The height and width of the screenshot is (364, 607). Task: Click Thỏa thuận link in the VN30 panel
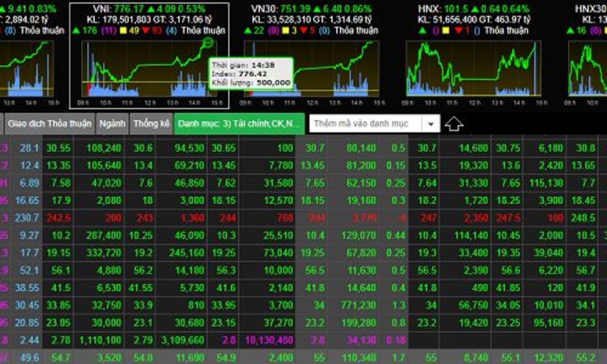click(x=356, y=31)
